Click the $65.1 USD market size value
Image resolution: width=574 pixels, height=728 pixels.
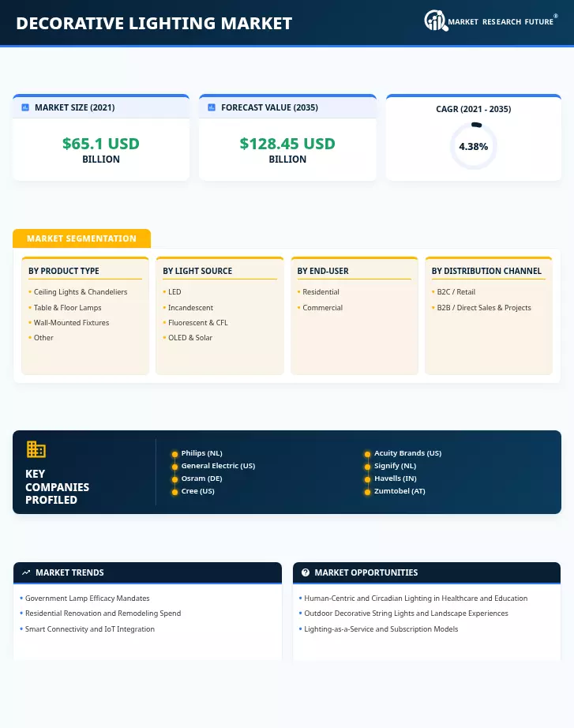(x=101, y=144)
